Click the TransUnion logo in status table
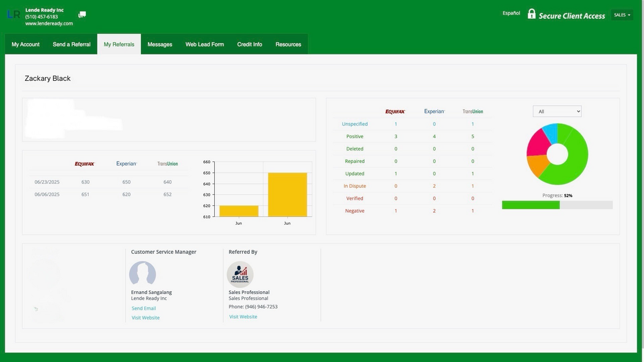Viewport: 644px width, 362px height. (472, 111)
